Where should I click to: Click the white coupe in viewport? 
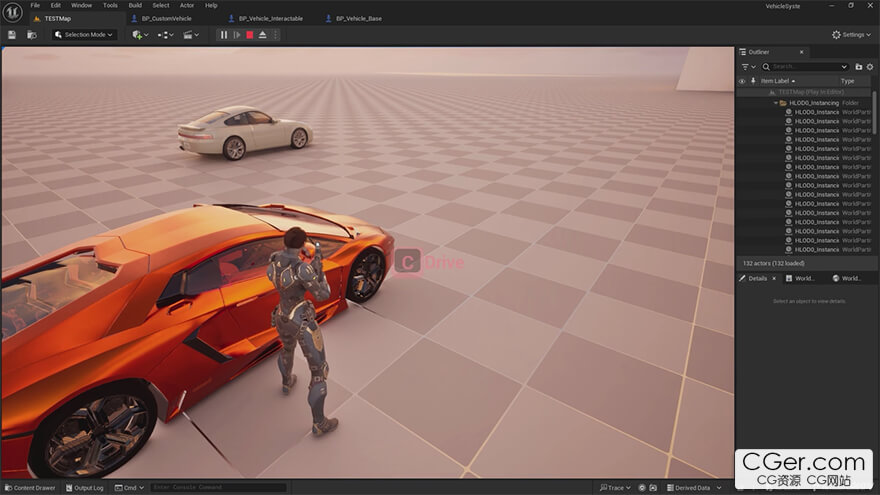(x=245, y=132)
